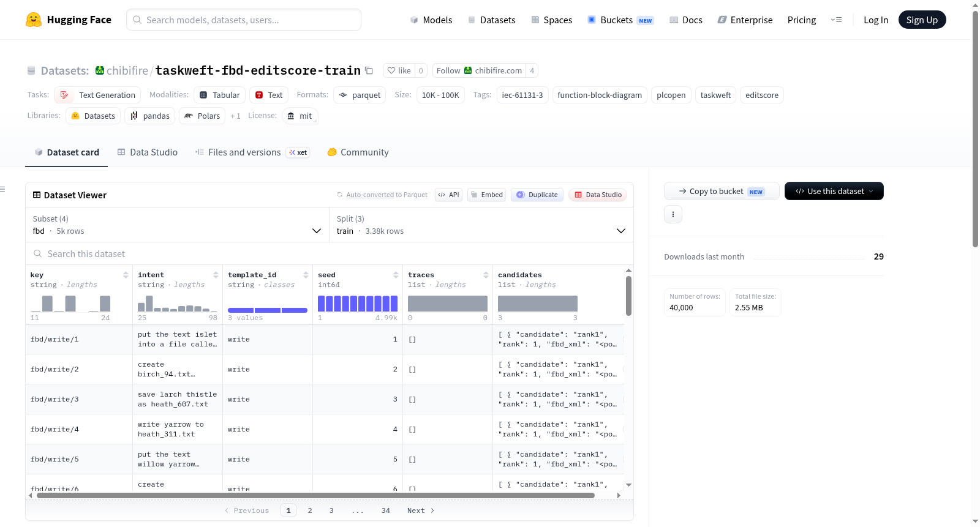Viewport: 980px width, 527px height.
Task: Select the Text modality tag
Action: (x=269, y=95)
